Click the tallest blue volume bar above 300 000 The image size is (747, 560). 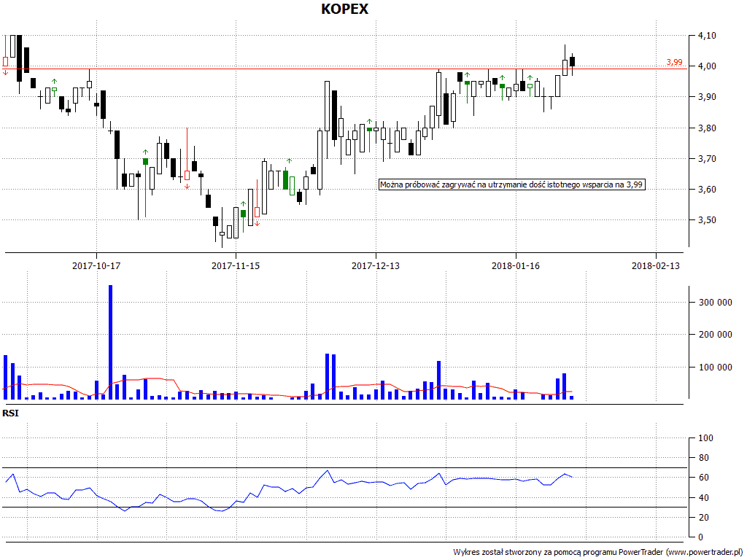[111, 343]
